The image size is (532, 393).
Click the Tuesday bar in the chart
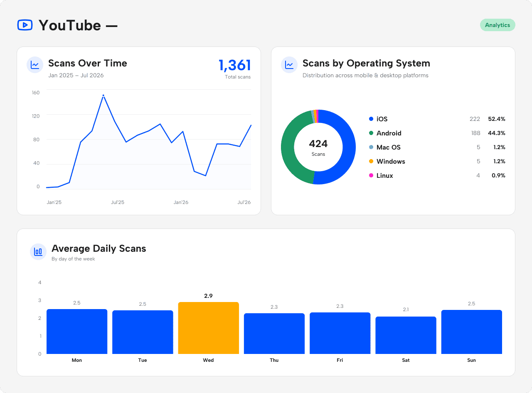point(143,332)
